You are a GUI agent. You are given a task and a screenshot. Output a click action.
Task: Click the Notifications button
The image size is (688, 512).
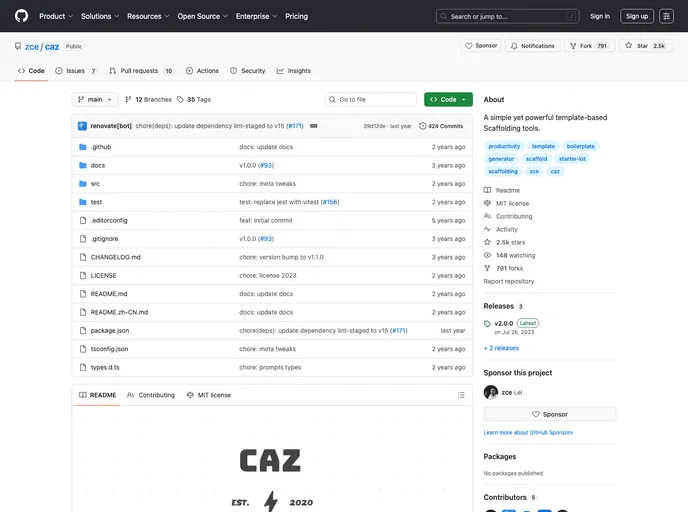tap(533, 46)
